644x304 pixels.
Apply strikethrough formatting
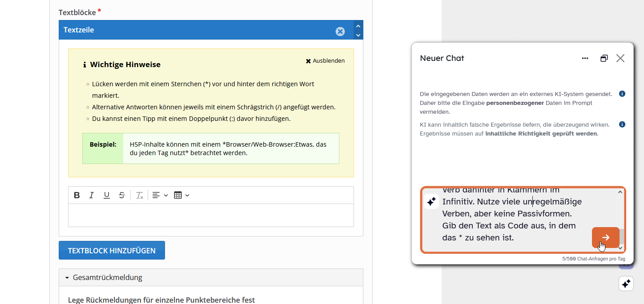[x=121, y=195]
